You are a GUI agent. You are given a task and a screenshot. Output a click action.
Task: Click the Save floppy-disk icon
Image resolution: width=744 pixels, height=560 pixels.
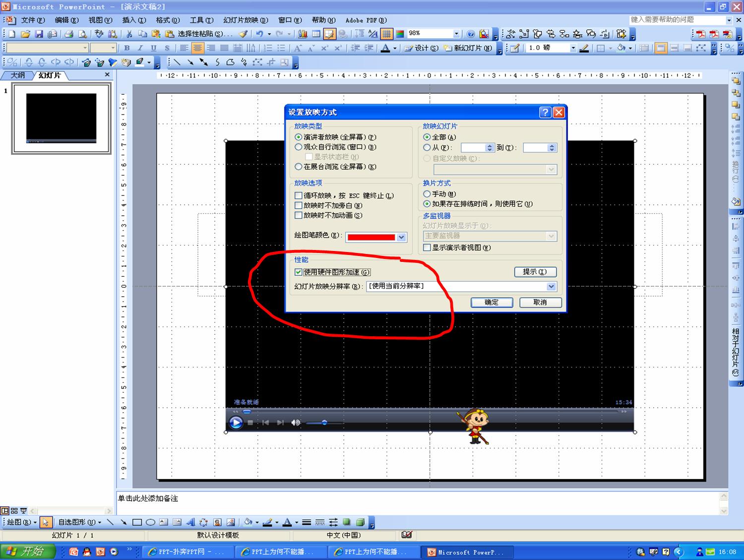(x=39, y=34)
